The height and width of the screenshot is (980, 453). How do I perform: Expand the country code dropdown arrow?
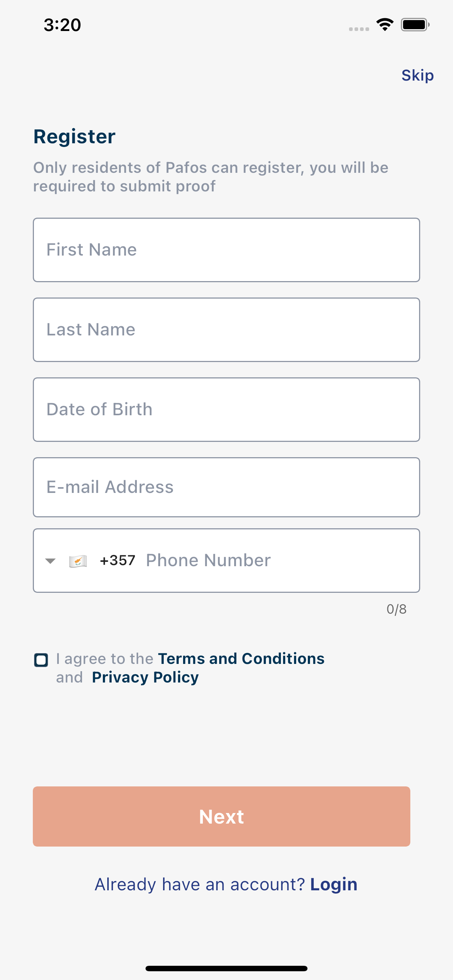pyautogui.click(x=50, y=561)
